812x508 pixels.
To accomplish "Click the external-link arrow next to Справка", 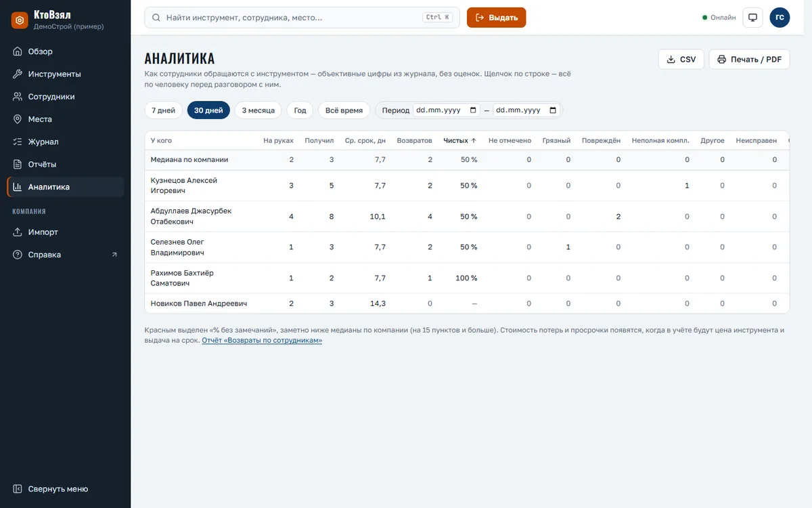I will (x=114, y=255).
